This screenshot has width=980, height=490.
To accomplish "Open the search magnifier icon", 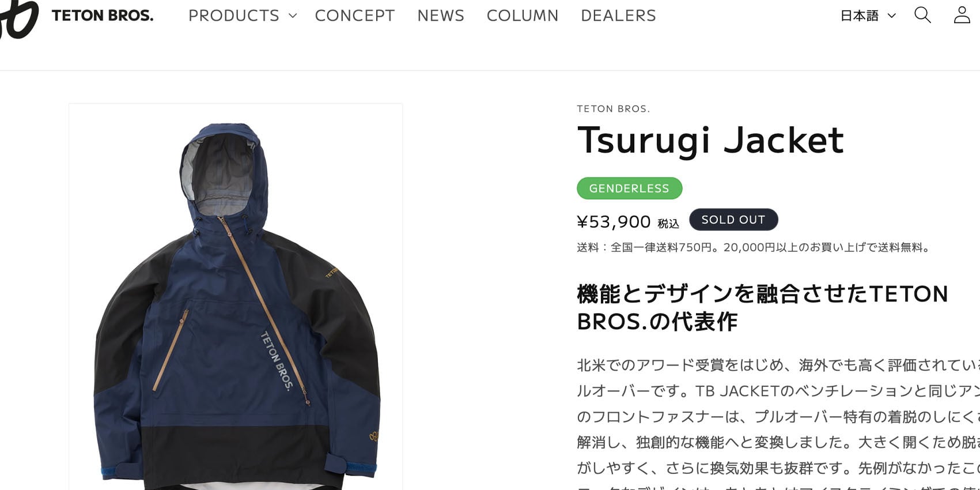I will pyautogui.click(x=922, y=15).
